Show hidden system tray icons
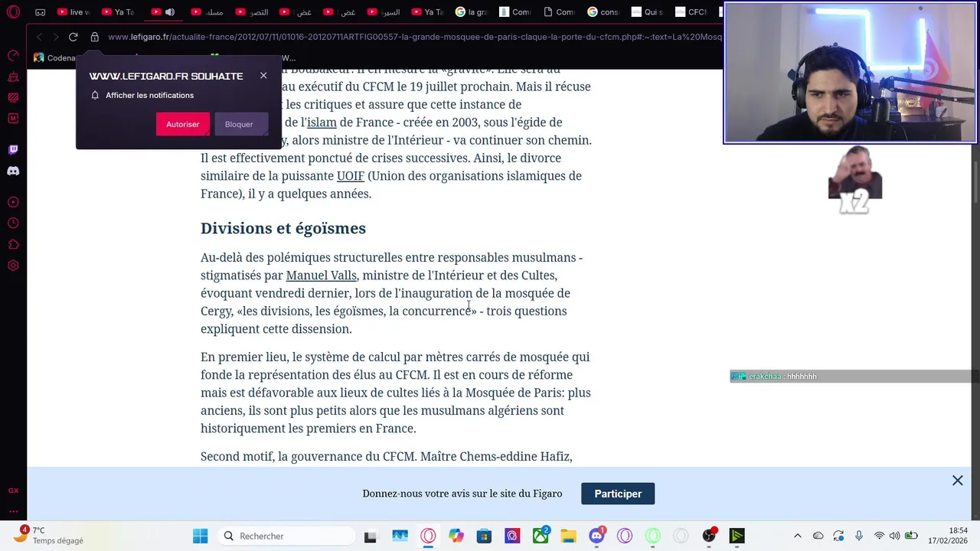The height and width of the screenshot is (551, 980). tap(797, 536)
